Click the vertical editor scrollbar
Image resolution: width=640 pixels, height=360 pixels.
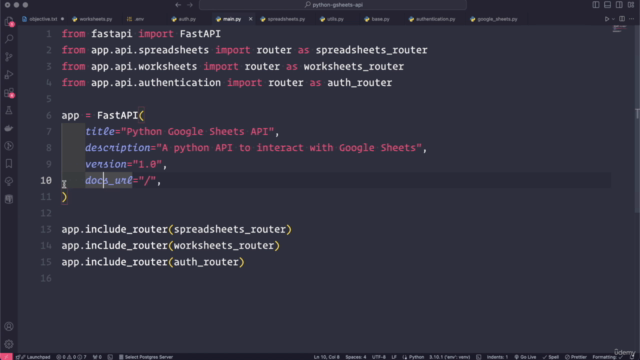coord(637,118)
